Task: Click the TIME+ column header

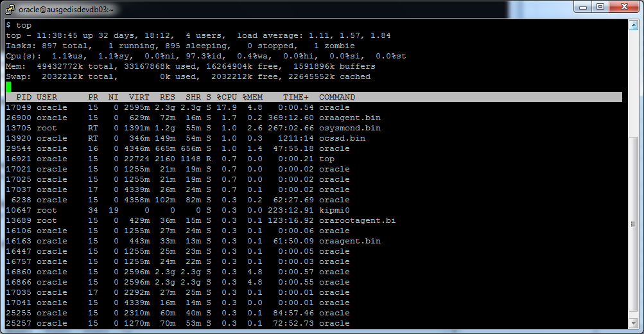Action: (x=296, y=98)
